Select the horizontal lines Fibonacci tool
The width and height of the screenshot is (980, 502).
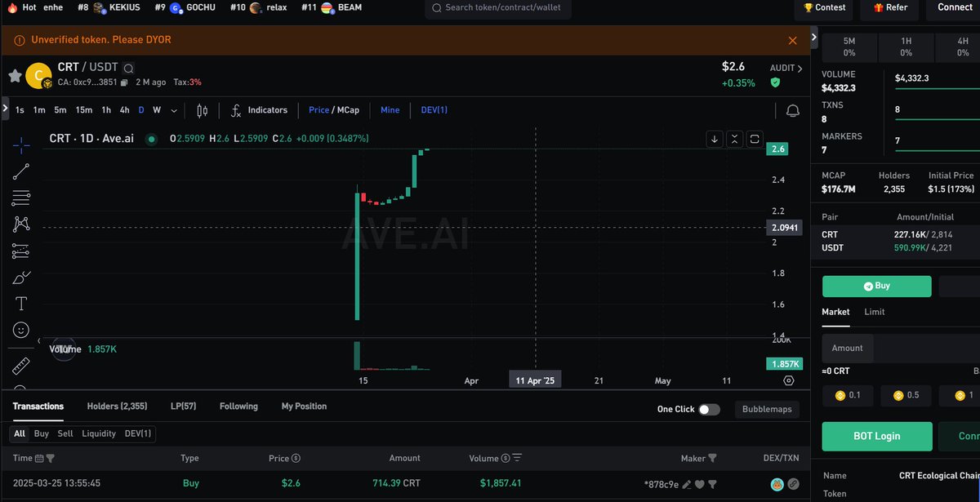pyautogui.click(x=21, y=198)
